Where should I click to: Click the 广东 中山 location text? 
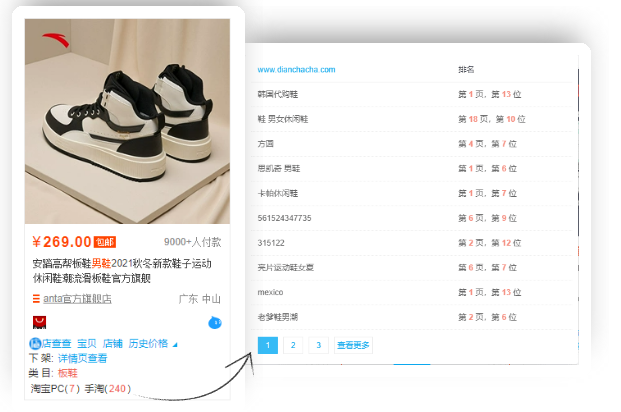coord(200,299)
